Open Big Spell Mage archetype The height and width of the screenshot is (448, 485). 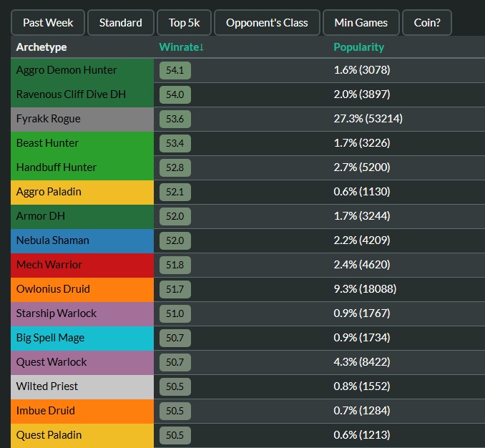82,339
